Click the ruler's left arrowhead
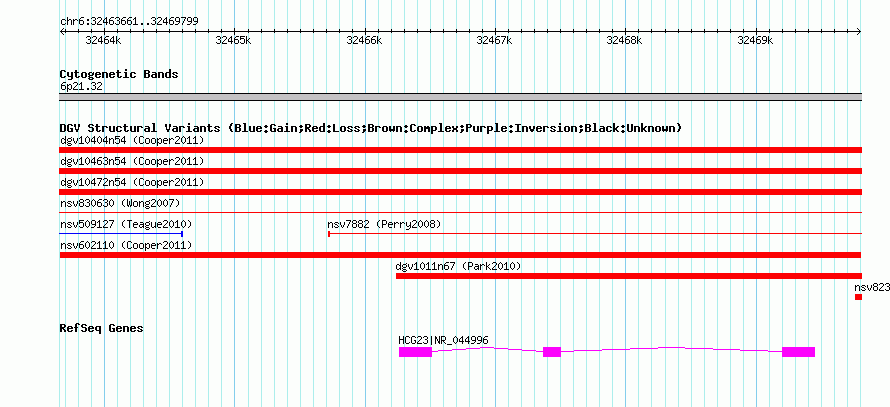The height and width of the screenshot is (407, 890). [62, 31]
